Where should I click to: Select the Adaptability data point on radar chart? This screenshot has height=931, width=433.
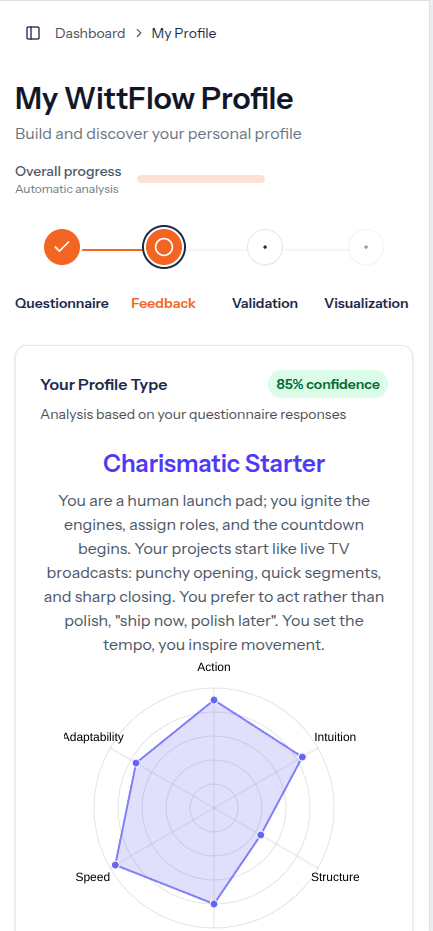coord(136,763)
